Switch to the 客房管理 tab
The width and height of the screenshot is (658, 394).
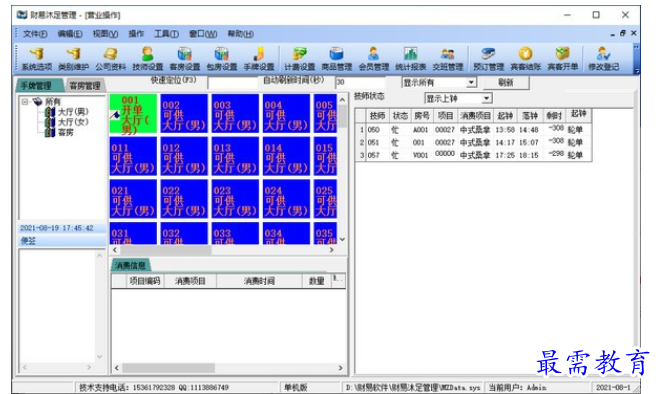[x=84, y=86]
